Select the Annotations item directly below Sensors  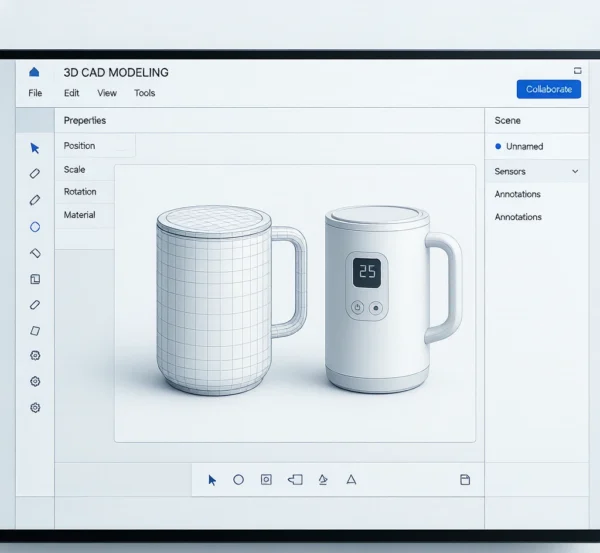(x=517, y=194)
